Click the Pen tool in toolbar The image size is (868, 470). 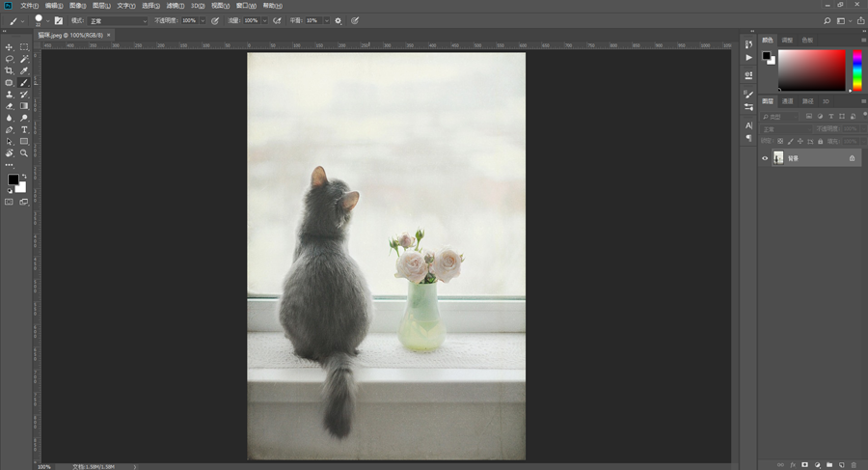10,129
